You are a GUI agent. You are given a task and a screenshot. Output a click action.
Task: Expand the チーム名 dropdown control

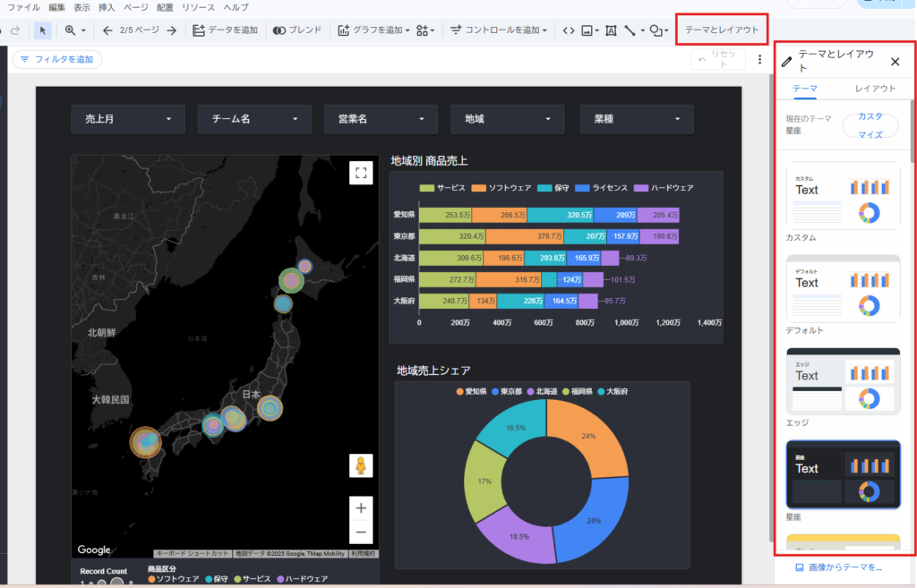click(254, 119)
